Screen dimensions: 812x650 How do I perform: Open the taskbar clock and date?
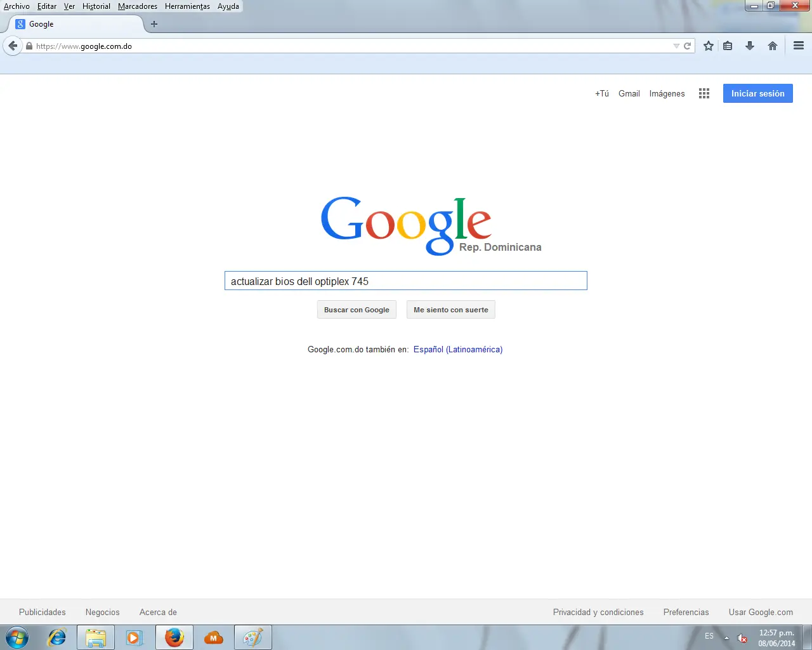[776, 638]
